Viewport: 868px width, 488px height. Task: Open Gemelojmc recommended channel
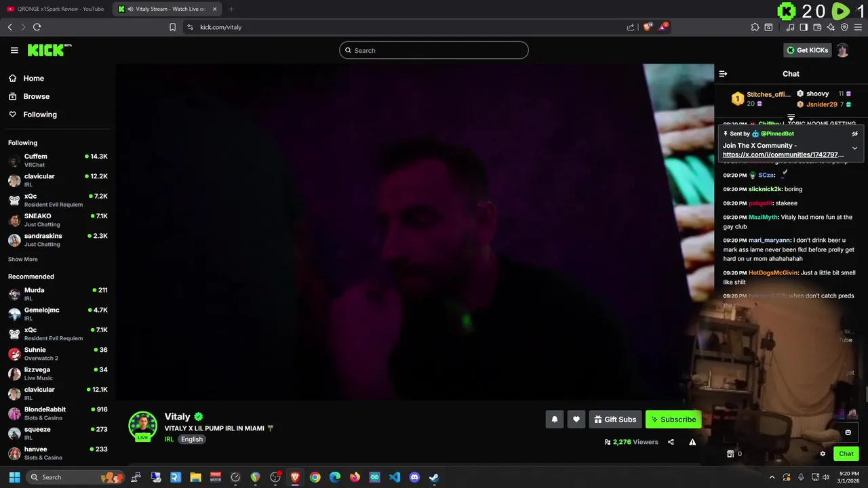(x=57, y=314)
